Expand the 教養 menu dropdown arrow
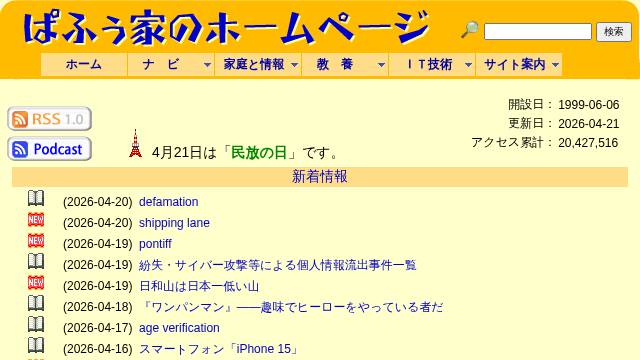The height and width of the screenshot is (360, 640). coord(382,64)
